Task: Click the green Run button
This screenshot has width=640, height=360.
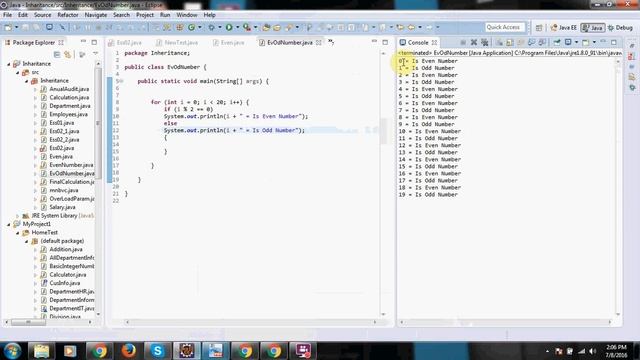Action: (229, 27)
